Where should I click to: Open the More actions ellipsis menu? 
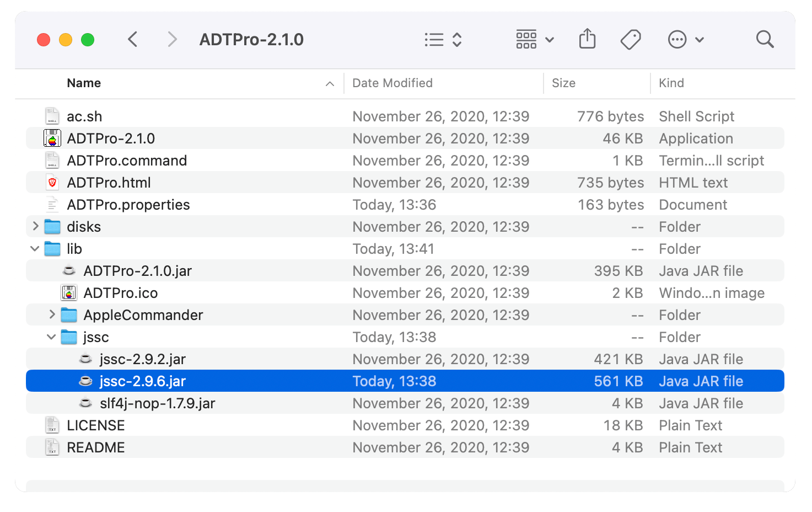coord(686,40)
